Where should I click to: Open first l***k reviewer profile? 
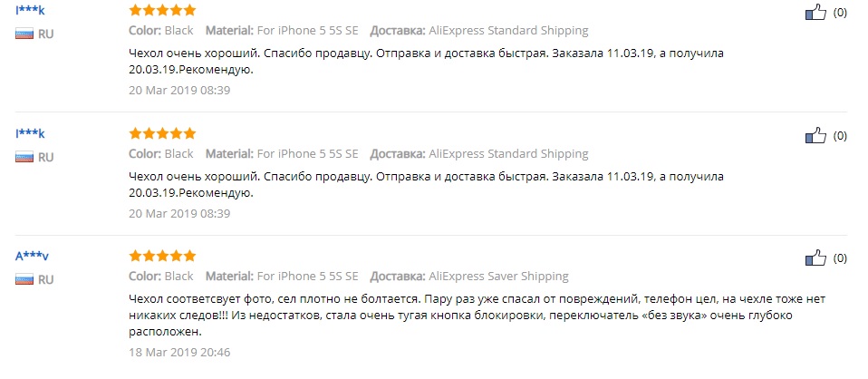[x=30, y=11]
